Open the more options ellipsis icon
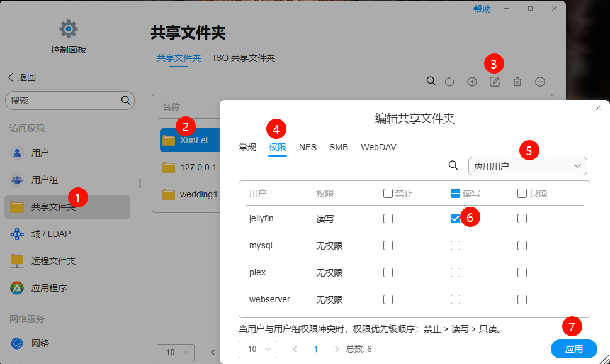The height and width of the screenshot is (364, 610). (540, 82)
